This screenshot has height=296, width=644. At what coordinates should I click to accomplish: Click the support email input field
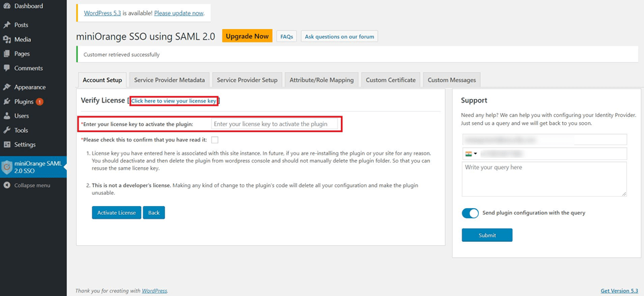pyautogui.click(x=544, y=140)
